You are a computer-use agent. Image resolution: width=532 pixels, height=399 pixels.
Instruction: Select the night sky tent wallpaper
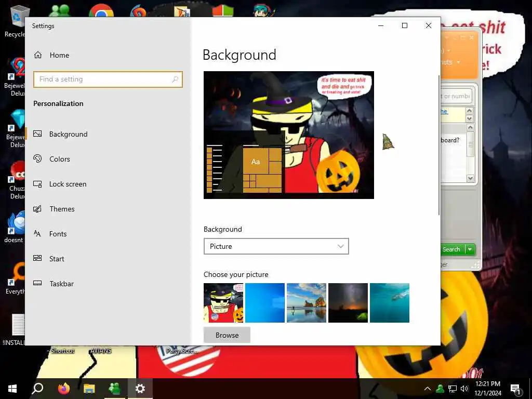(348, 303)
